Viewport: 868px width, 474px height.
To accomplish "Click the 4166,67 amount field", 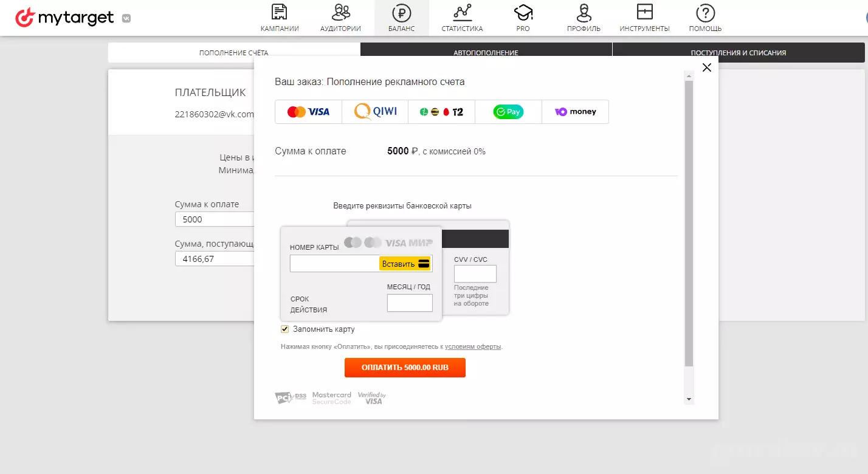I will click(x=214, y=259).
